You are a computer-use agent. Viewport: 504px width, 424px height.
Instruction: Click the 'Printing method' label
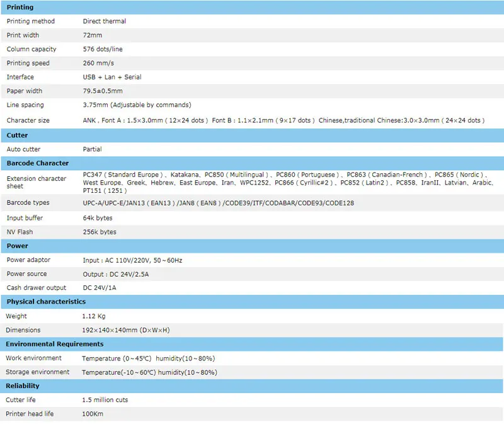pyautogui.click(x=30, y=21)
